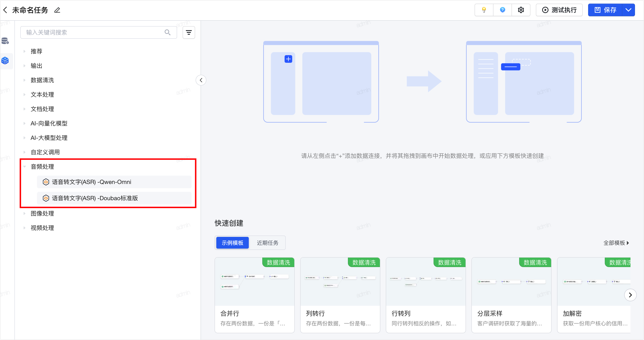
Task: Open the 行转列 template card
Action: (x=426, y=295)
